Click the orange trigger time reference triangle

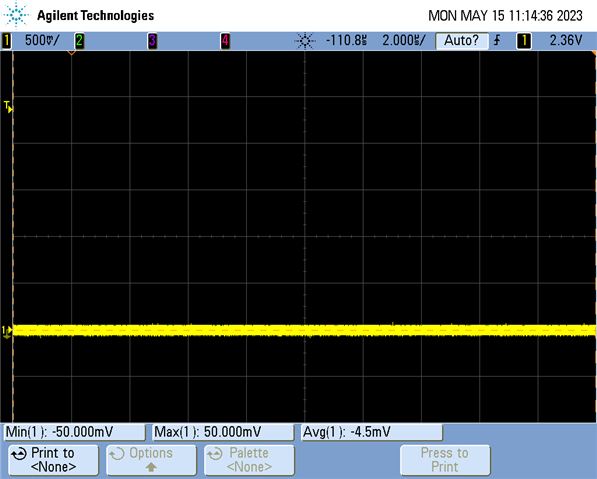[71, 53]
